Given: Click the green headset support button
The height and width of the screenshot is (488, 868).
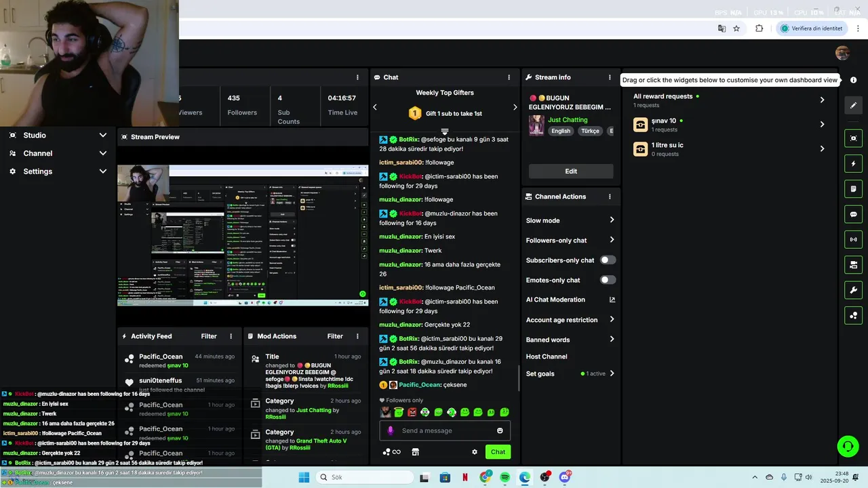Looking at the screenshot, I should [848, 446].
